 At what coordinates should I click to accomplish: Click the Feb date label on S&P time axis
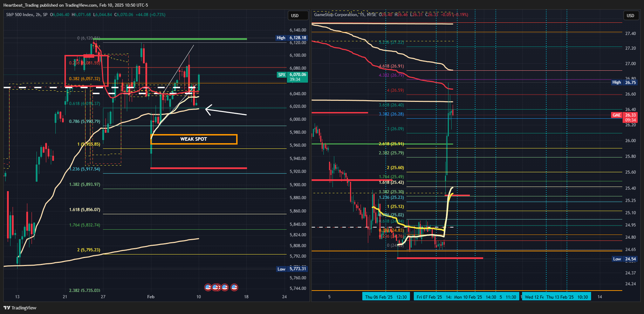[x=151, y=297]
